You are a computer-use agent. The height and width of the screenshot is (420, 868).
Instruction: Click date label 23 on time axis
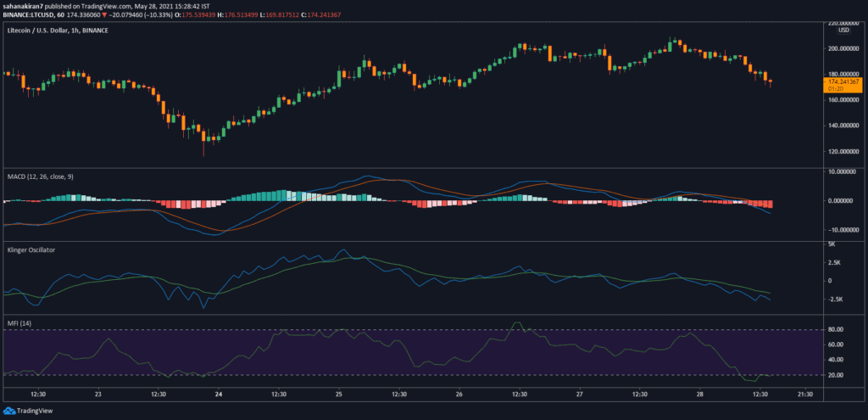point(98,395)
